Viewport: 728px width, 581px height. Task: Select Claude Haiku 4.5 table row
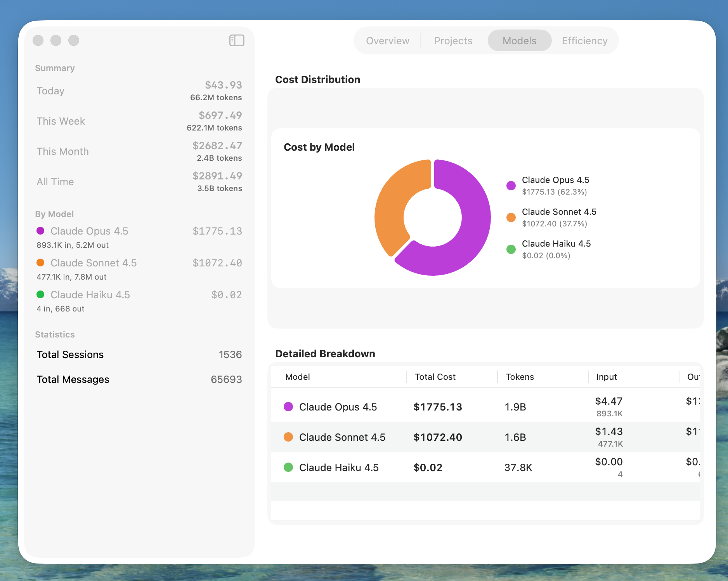[338, 467]
